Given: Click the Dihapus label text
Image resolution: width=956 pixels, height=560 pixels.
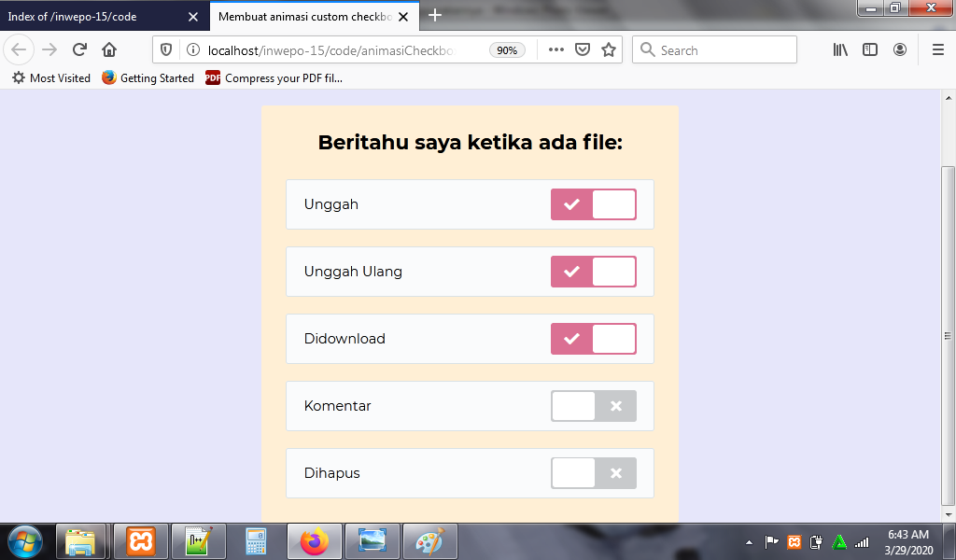Looking at the screenshot, I should [x=331, y=473].
